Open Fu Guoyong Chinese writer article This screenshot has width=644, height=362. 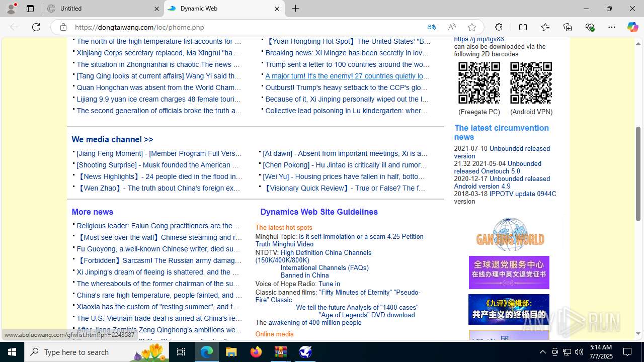pyautogui.click(x=158, y=249)
